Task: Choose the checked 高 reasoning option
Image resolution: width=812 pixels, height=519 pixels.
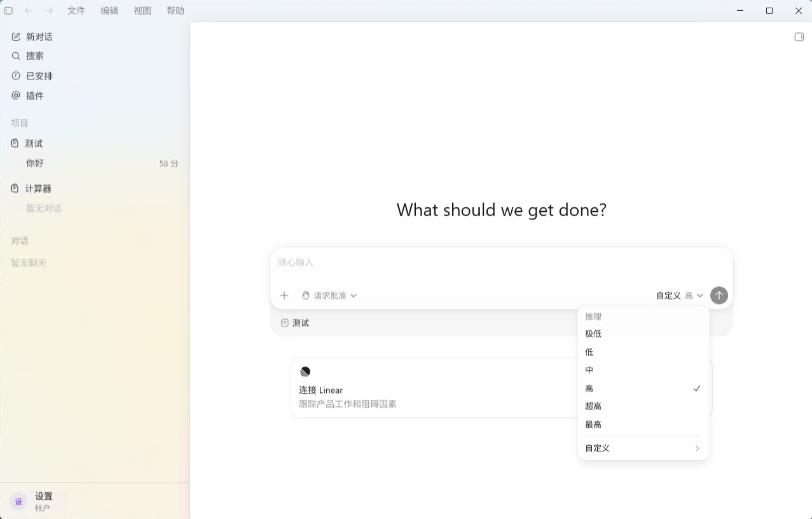Action: tap(643, 389)
